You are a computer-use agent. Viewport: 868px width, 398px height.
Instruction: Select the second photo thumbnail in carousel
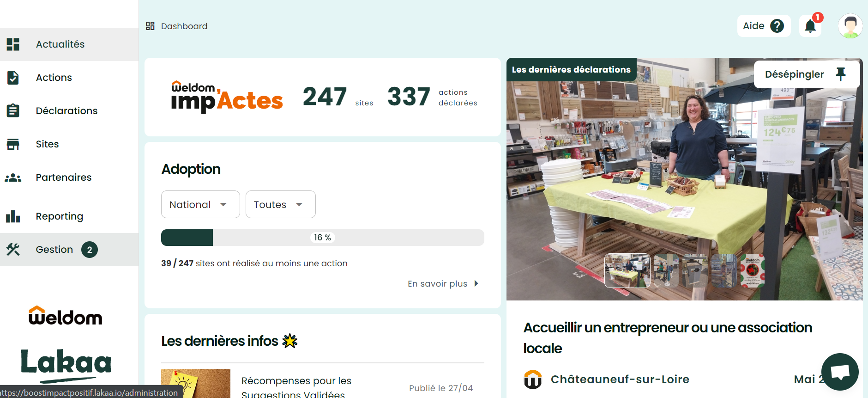coord(666,270)
